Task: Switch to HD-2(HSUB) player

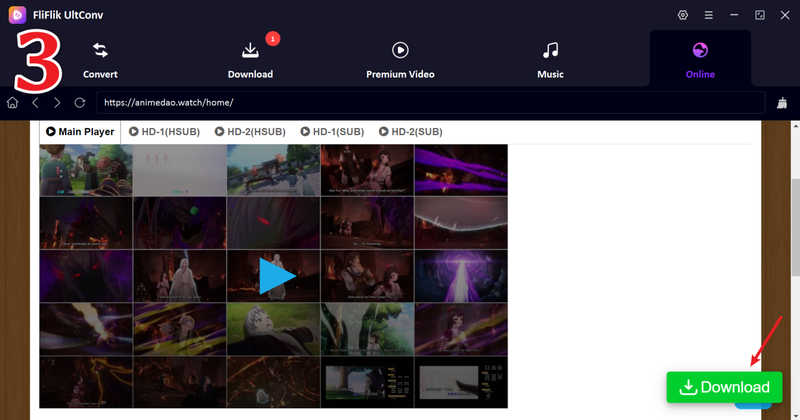Action: [x=250, y=132]
